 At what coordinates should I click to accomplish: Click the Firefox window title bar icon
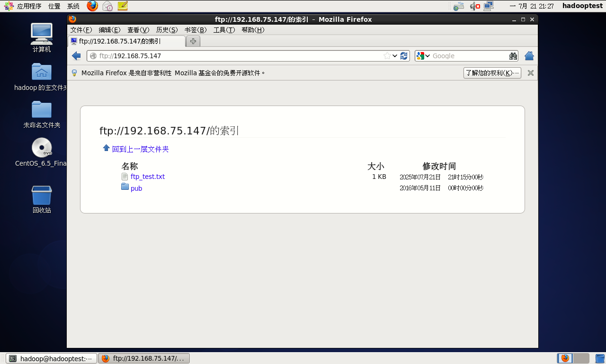tap(72, 19)
